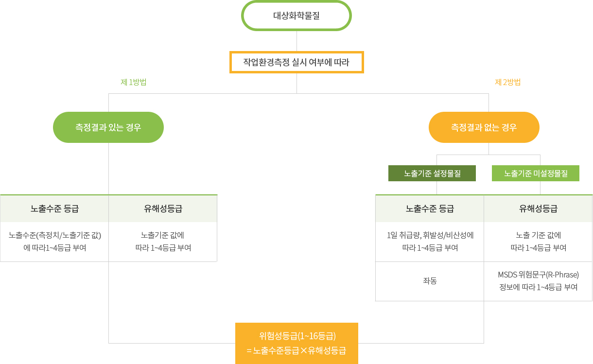Click the dark green 노출기준 설정물질 tag
This screenshot has height=364, width=593.
pyautogui.click(x=432, y=173)
